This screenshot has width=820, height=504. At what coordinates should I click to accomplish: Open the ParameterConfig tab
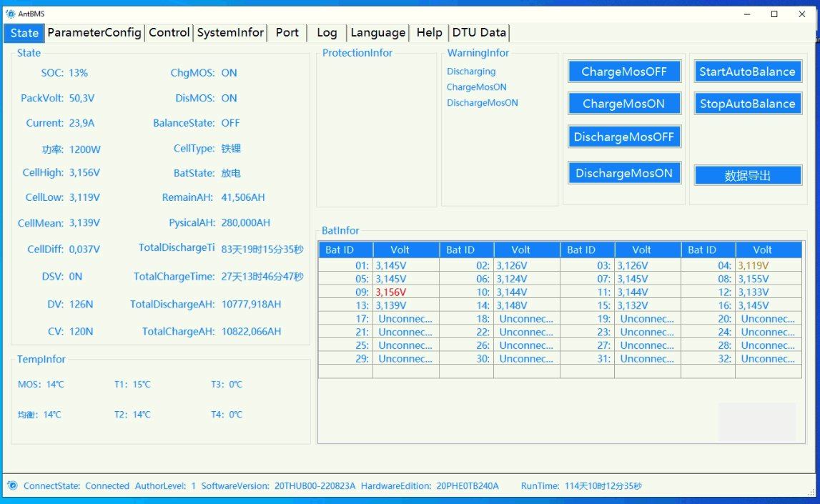tap(94, 33)
